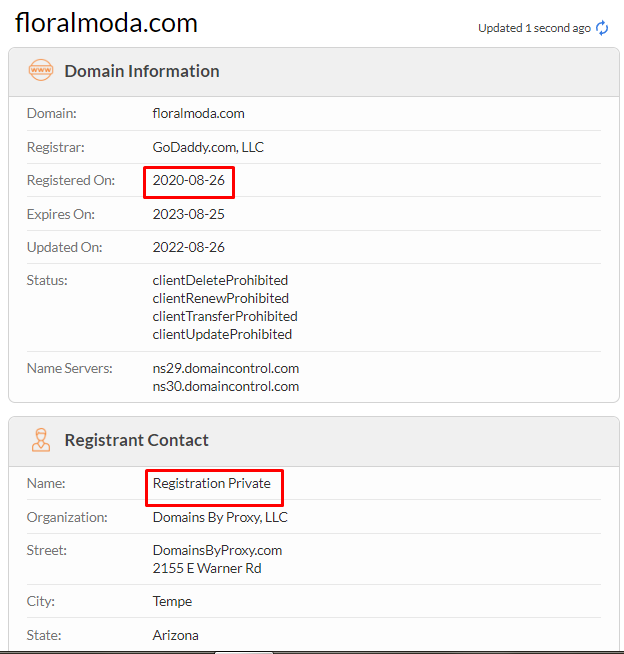Screen dimensions: 624x654
Task: Click the ns29.domaincontrol.com name server
Action: point(226,369)
